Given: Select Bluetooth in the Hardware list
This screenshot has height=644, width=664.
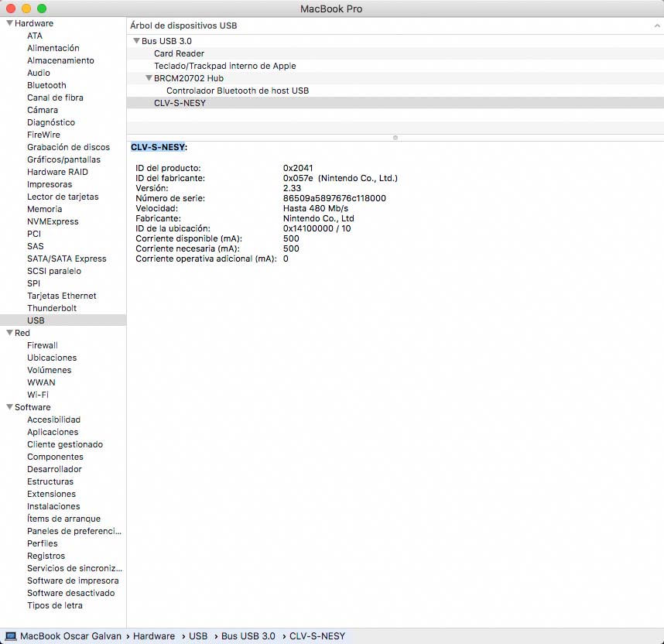Looking at the screenshot, I should [x=46, y=85].
